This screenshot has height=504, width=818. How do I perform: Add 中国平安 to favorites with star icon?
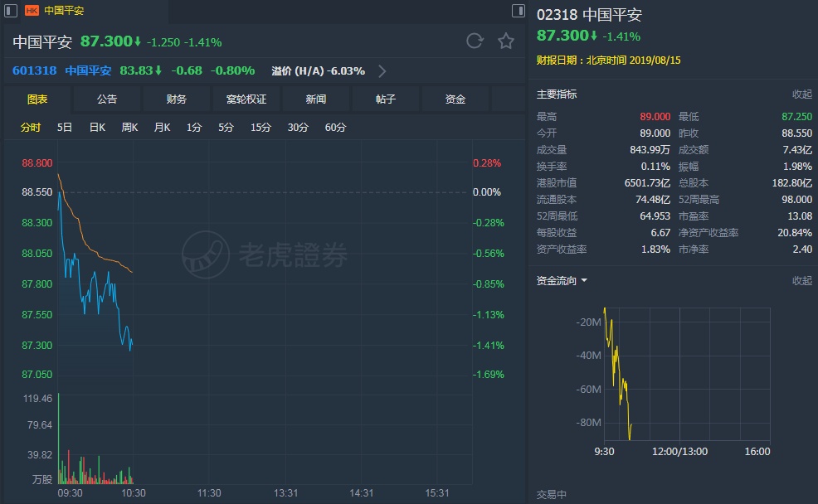tap(506, 41)
